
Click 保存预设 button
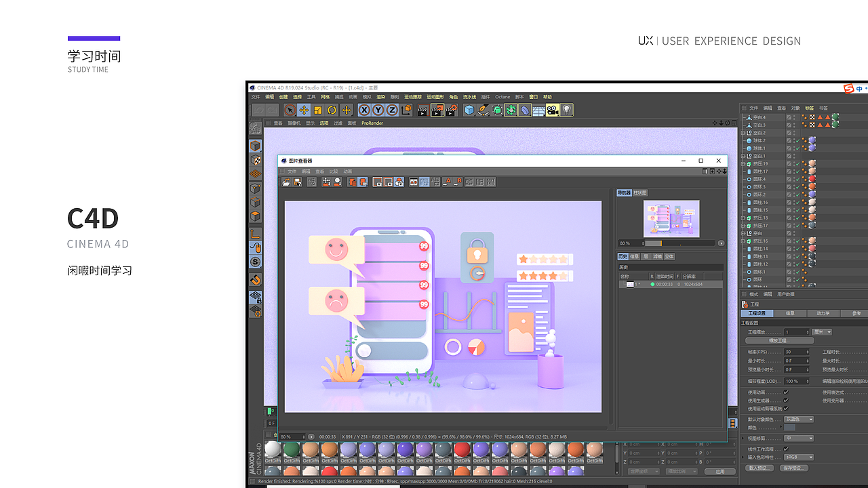coord(793,468)
